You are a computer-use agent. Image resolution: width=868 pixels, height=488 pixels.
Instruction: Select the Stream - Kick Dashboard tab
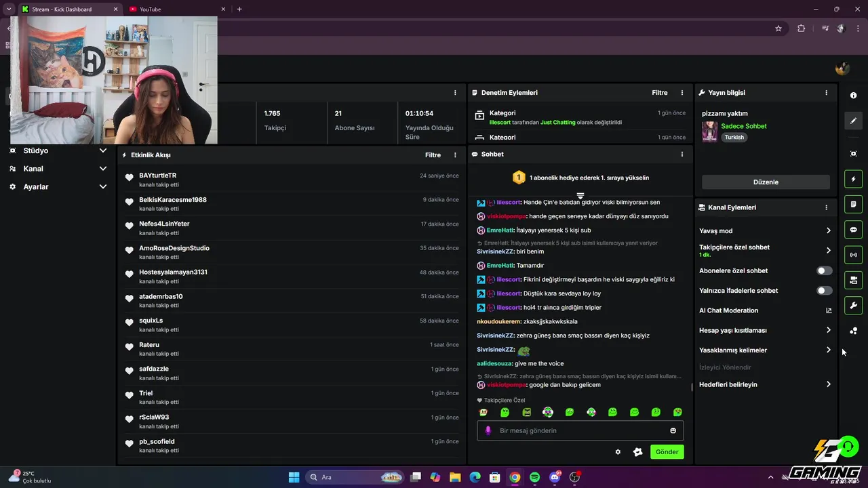point(69,9)
